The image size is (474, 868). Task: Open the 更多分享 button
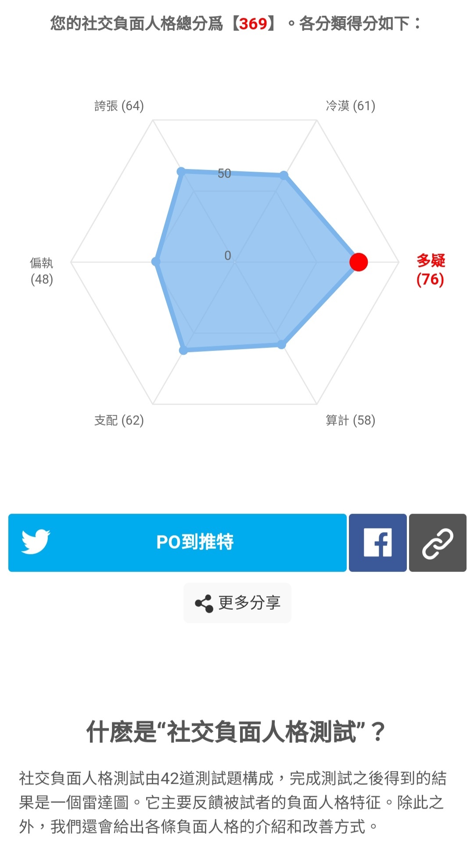point(237,603)
